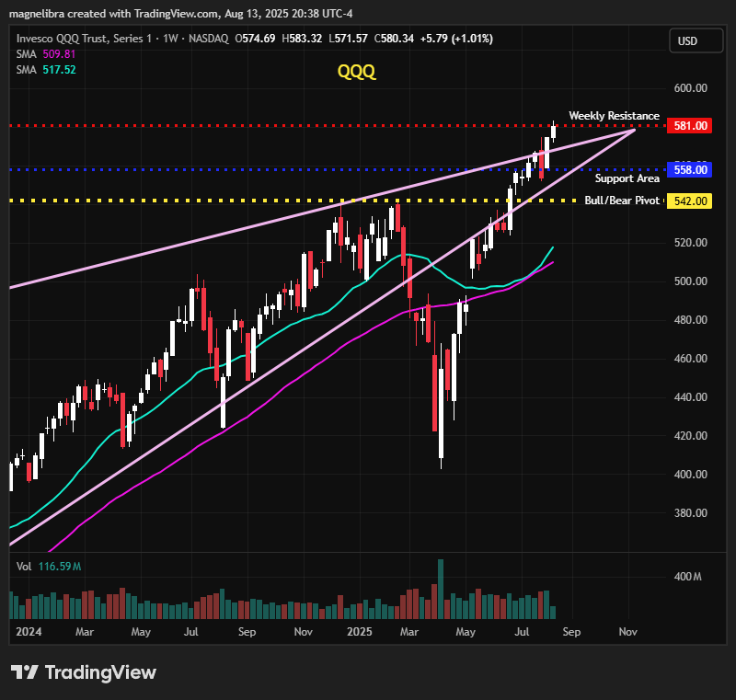Viewport: 736px width, 700px height.
Task: Click the tallest volume bar in April
Action: 441,589
